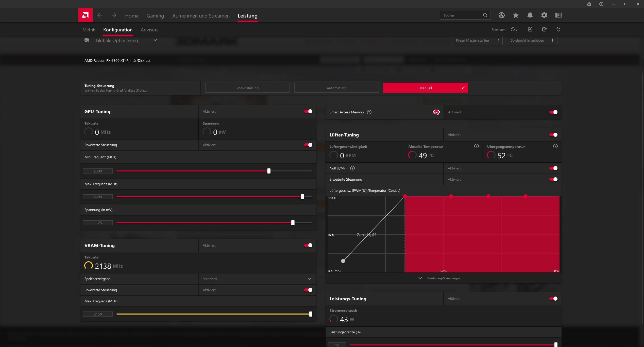The width and height of the screenshot is (644, 347).
Task: Open the web browser globe icon
Action: pyautogui.click(x=501, y=15)
